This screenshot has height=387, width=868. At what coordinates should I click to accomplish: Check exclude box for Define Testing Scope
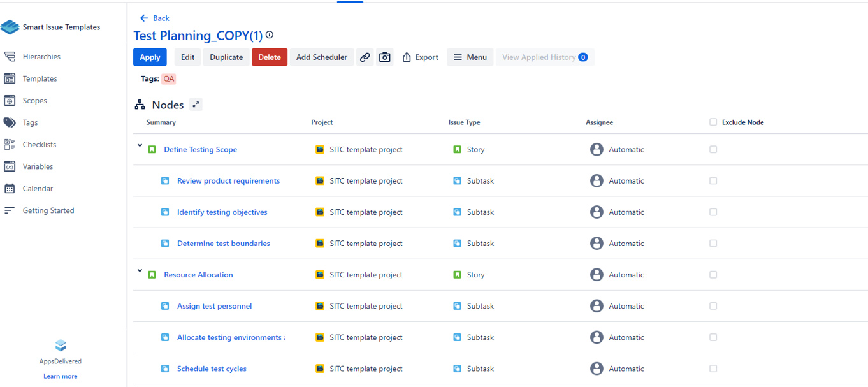[x=713, y=150]
